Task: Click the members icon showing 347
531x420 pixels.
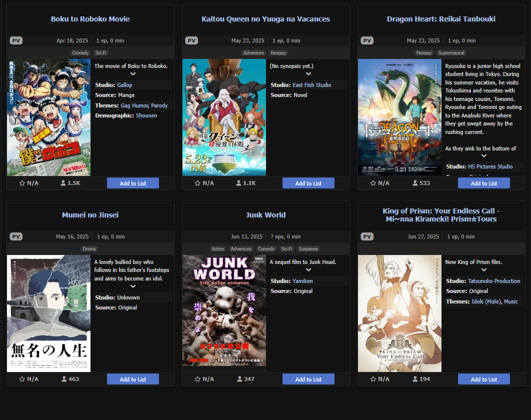Action: pos(239,379)
